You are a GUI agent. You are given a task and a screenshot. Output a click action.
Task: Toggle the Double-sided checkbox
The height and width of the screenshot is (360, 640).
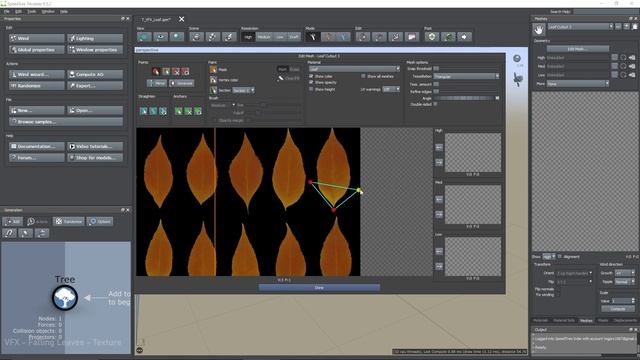pos(436,104)
